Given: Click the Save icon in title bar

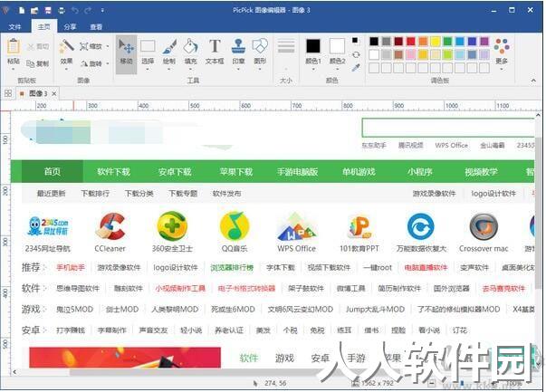Looking at the screenshot, I should (48, 10).
